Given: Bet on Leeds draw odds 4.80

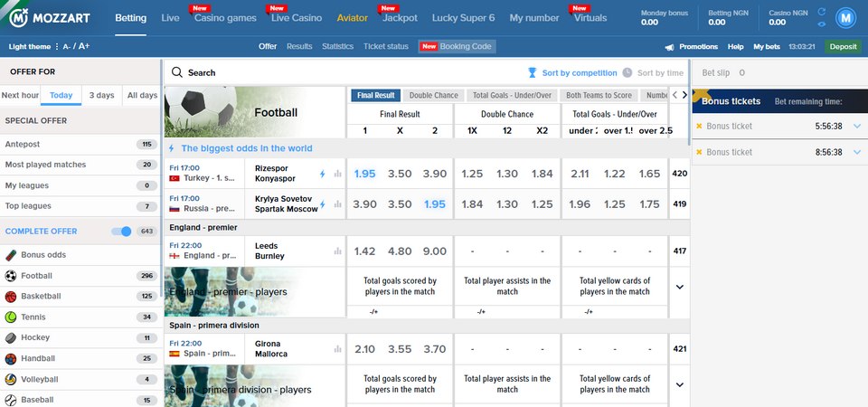Looking at the screenshot, I should click(x=400, y=251).
